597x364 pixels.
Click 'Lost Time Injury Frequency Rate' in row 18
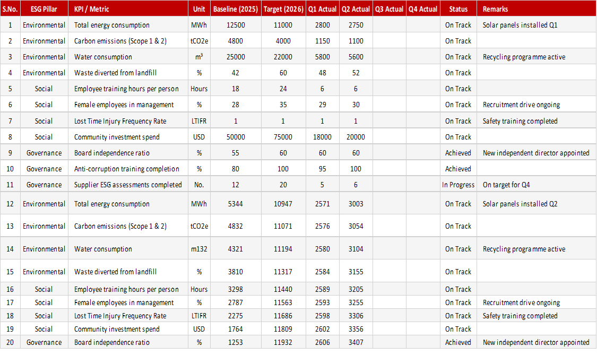[x=120, y=316]
